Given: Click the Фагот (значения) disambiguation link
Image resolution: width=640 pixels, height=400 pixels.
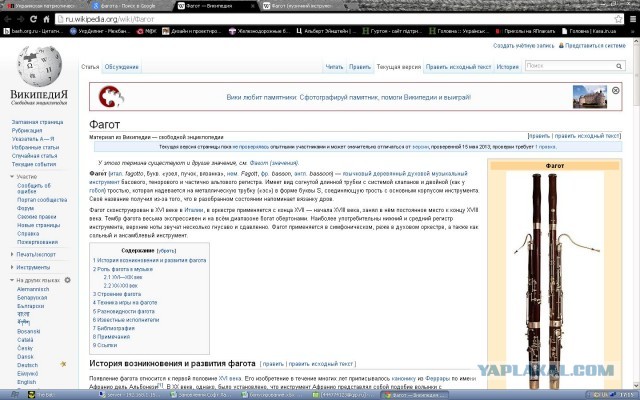Looking at the screenshot, I should pyautogui.click(x=274, y=163).
